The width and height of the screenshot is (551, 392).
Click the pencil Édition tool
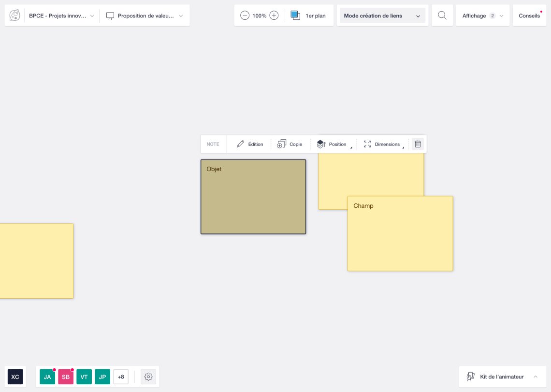(x=250, y=144)
